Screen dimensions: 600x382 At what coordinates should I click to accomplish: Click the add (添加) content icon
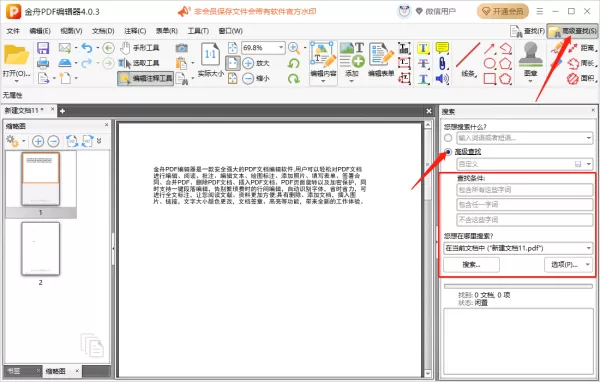pyautogui.click(x=352, y=56)
